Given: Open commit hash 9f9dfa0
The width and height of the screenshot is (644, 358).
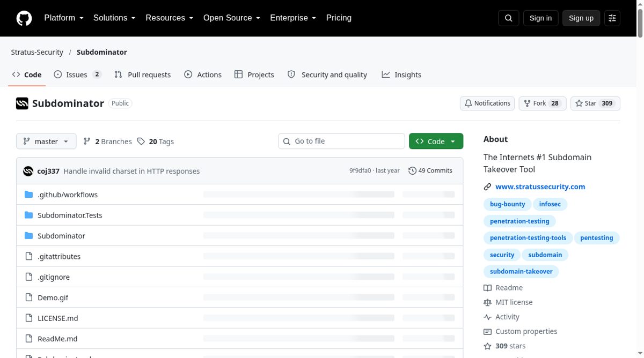Looking at the screenshot, I should point(360,171).
